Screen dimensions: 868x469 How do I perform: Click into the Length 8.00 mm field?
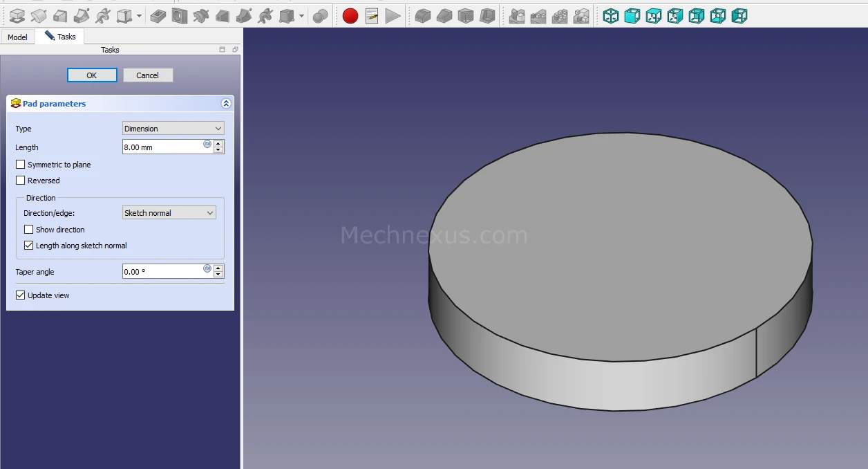pyautogui.click(x=162, y=147)
